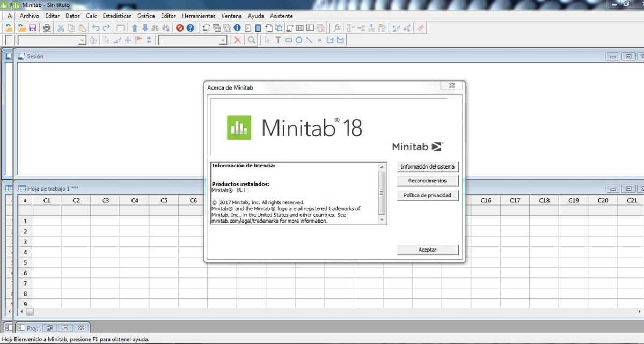This screenshot has width=644, height=344.
Task: Click the fx Assign Formula icon
Action: point(336,28)
